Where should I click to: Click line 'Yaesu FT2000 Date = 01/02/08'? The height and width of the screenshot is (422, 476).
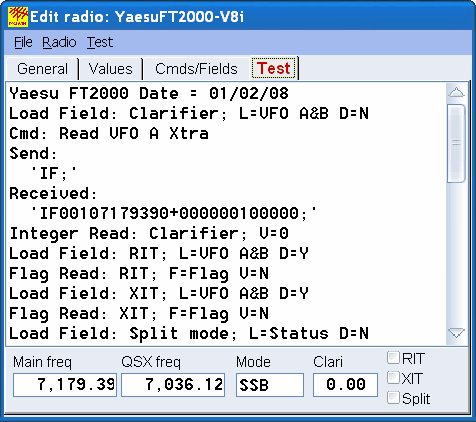click(x=149, y=94)
